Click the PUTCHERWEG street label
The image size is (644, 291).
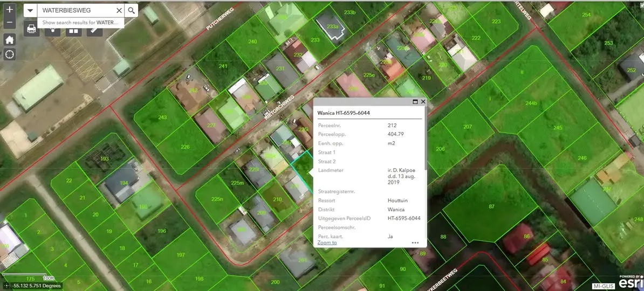220,18
